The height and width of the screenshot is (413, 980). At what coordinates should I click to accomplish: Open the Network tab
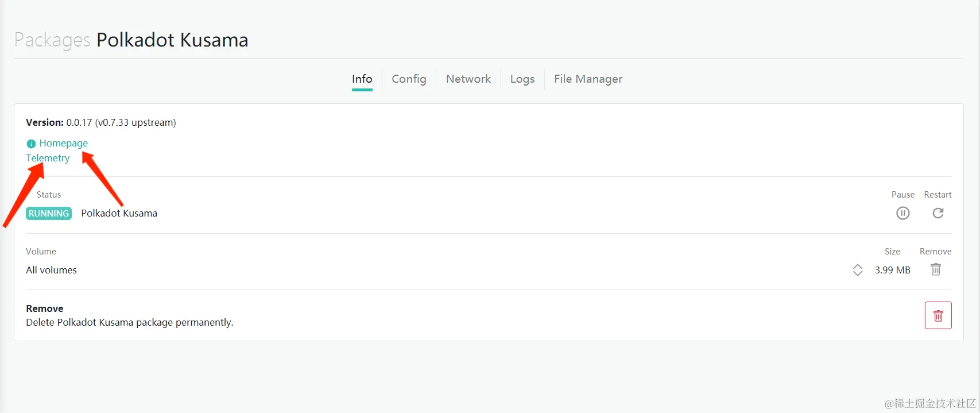468,79
